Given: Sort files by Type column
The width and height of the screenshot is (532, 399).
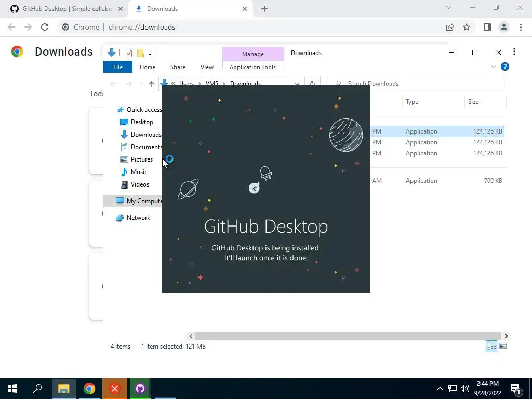Looking at the screenshot, I should click(433, 102).
